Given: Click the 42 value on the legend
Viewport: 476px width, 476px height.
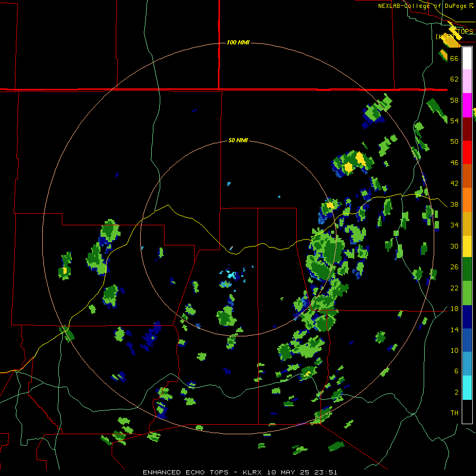Looking at the screenshot, I should tap(454, 184).
